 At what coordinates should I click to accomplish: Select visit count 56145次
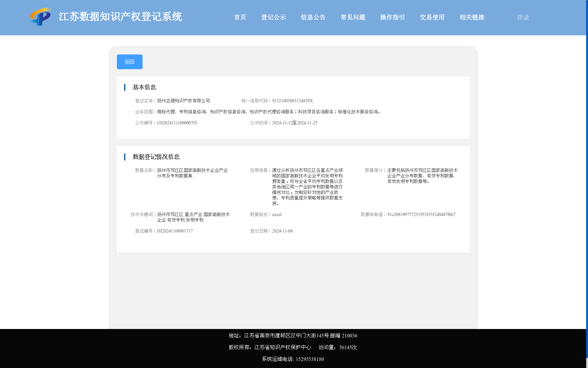(x=348, y=347)
